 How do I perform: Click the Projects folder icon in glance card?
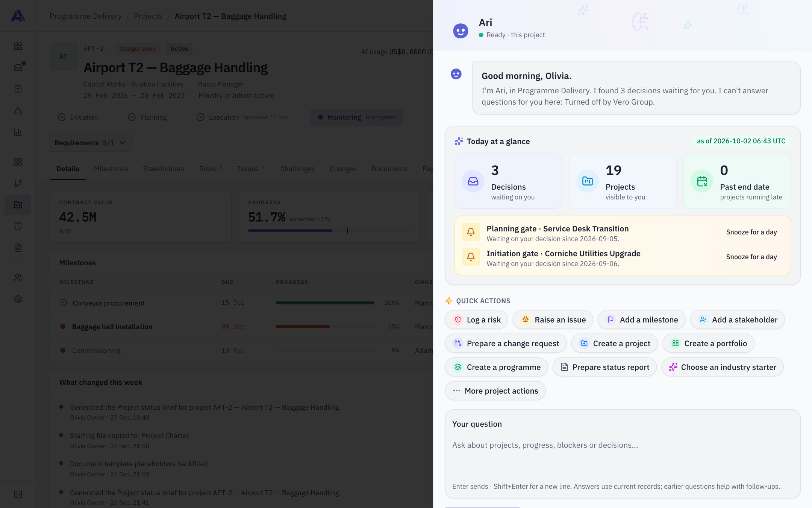[x=587, y=181]
